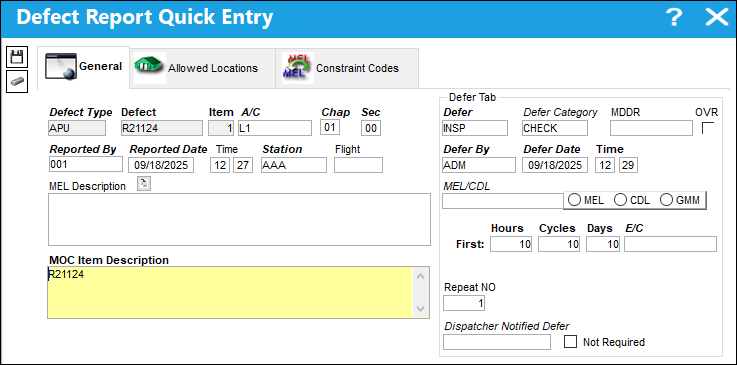The height and width of the screenshot is (365, 737).
Task: Open the MEL Description notes icon
Action: (x=144, y=184)
